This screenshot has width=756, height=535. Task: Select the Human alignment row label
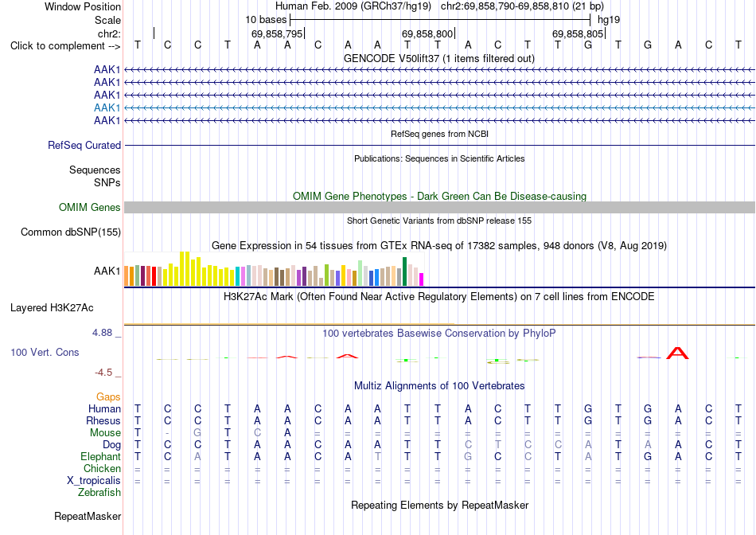point(104,409)
